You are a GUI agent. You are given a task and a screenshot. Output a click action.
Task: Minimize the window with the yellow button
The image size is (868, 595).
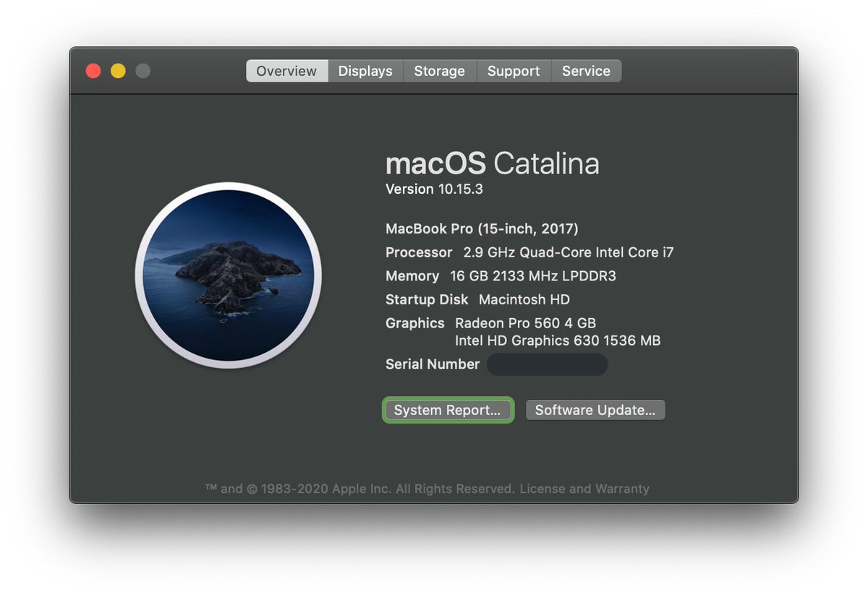pyautogui.click(x=118, y=71)
